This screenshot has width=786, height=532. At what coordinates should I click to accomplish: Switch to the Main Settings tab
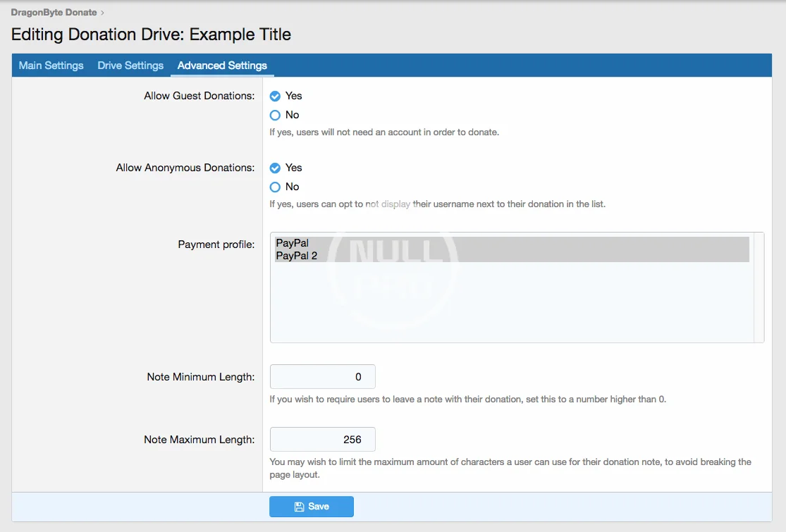pos(51,66)
